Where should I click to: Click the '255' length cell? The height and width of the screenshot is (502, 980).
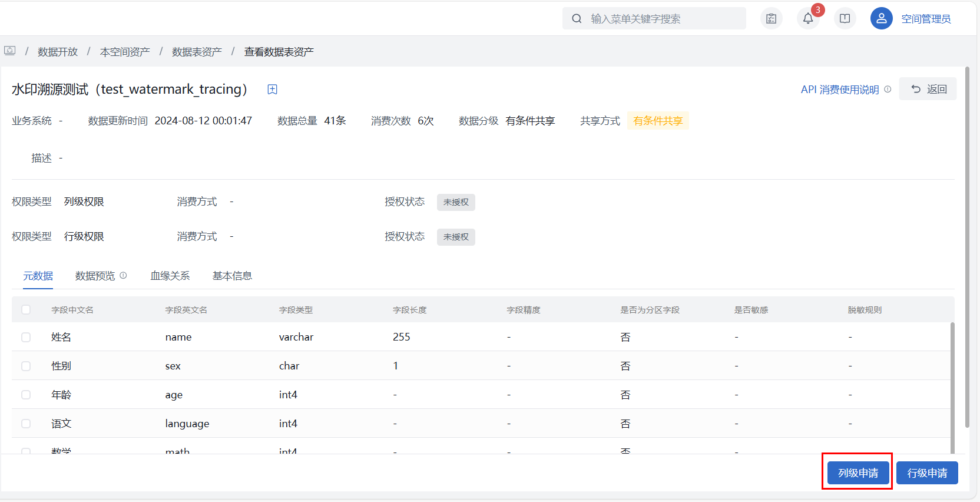(402, 337)
